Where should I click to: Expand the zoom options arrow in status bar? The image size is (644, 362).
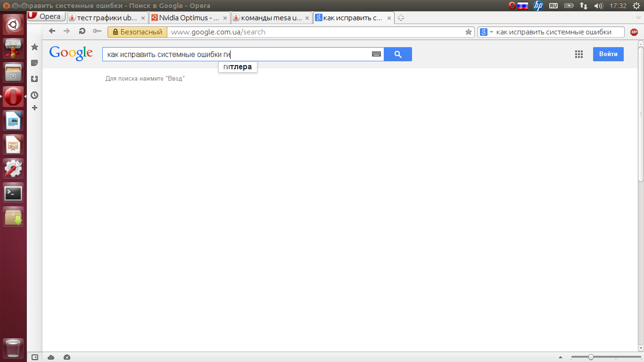click(561, 357)
